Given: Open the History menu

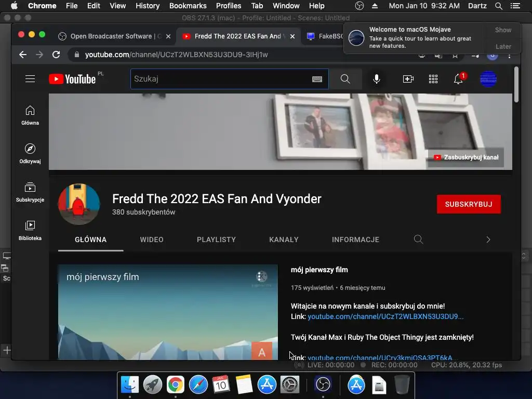Looking at the screenshot, I should pyautogui.click(x=147, y=6).
